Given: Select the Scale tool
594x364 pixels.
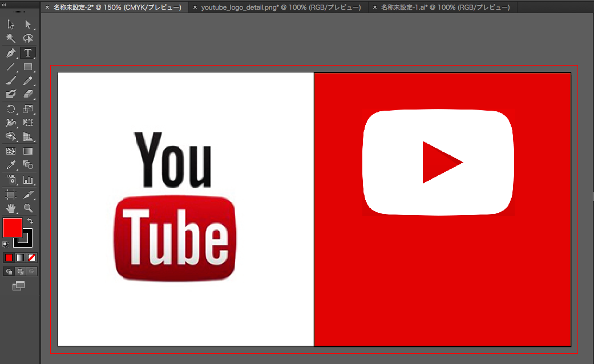Looking at the screenshot, I should (x=28, y=109).
